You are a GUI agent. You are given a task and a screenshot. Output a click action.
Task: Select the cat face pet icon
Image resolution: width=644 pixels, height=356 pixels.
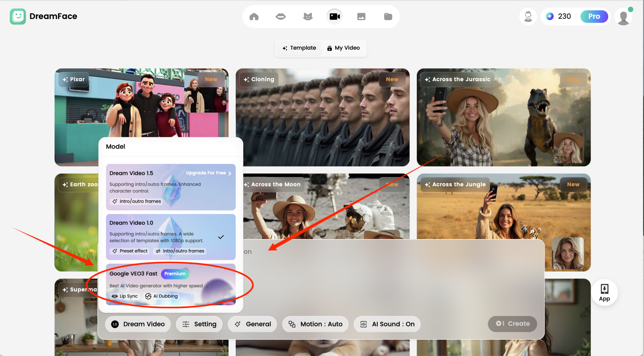tap(308, 16)
